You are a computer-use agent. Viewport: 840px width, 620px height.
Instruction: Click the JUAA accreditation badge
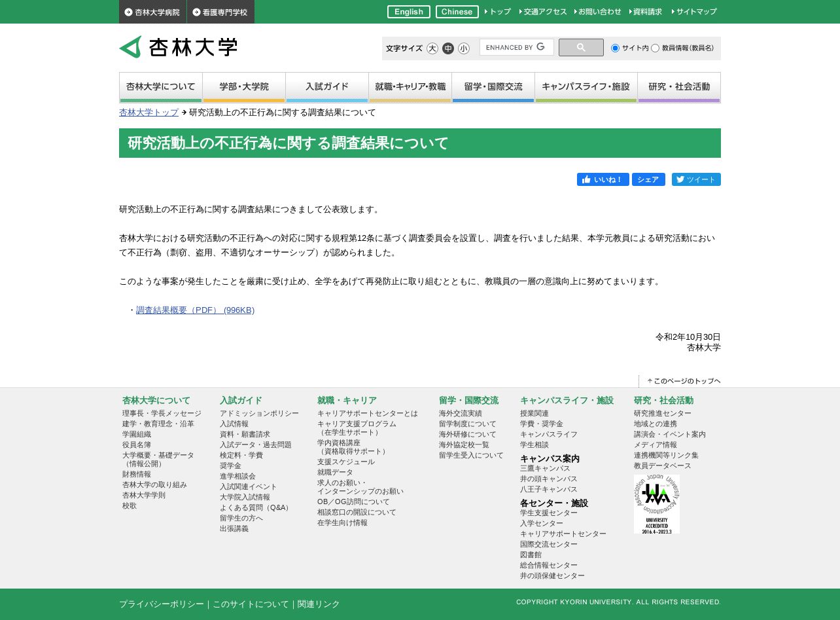click(x=657, y=504)
